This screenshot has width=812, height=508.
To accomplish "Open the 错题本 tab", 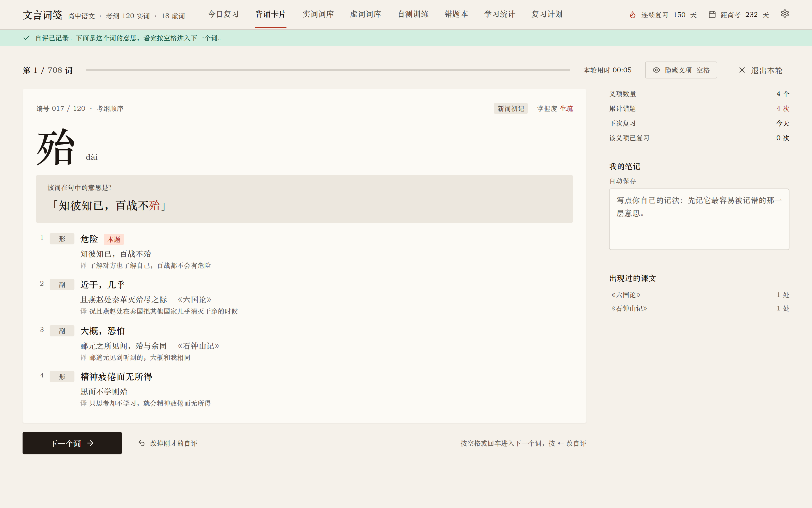I will [x=456, y=14].
